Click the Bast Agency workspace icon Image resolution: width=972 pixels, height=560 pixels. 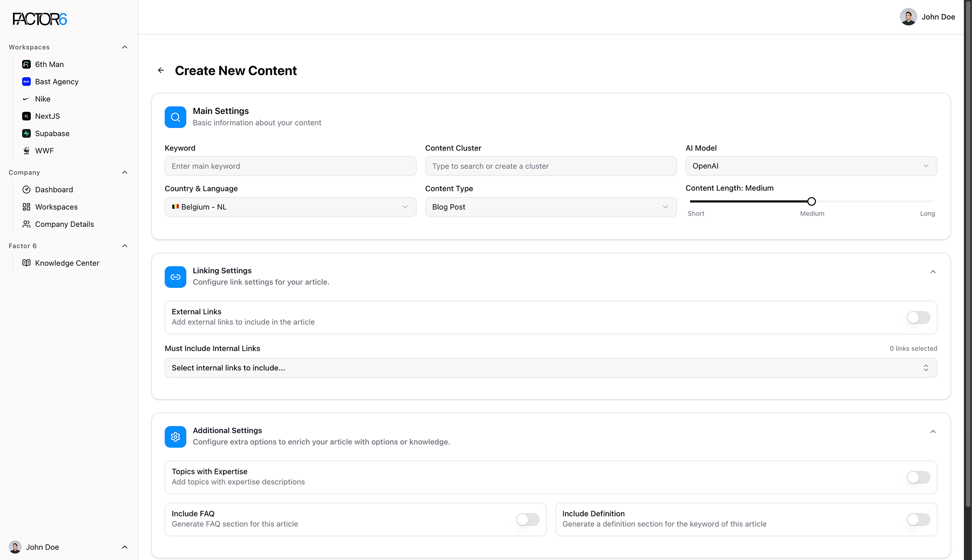point(26,82)
